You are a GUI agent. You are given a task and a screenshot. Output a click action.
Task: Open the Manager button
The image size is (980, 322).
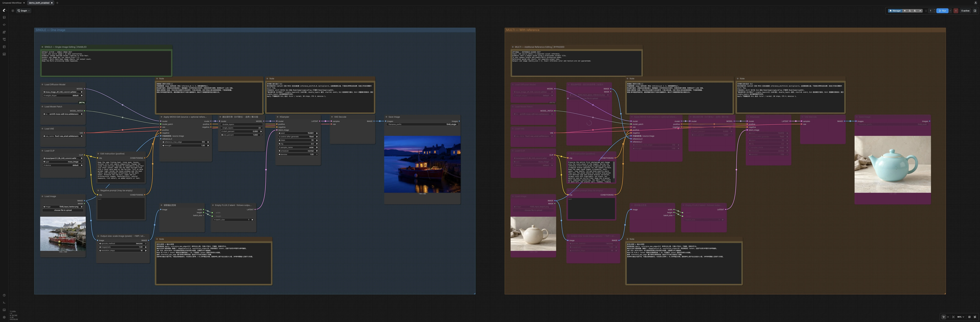coord(895,11)
